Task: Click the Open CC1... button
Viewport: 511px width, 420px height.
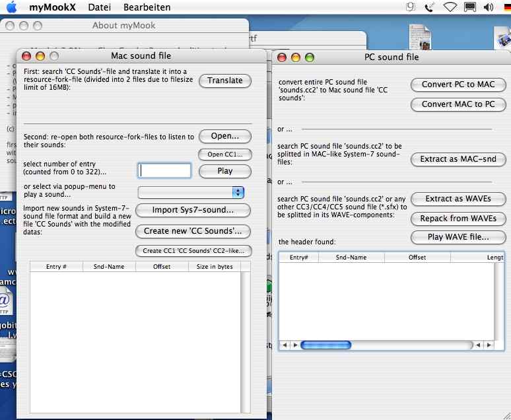Action: pos(225,155)
